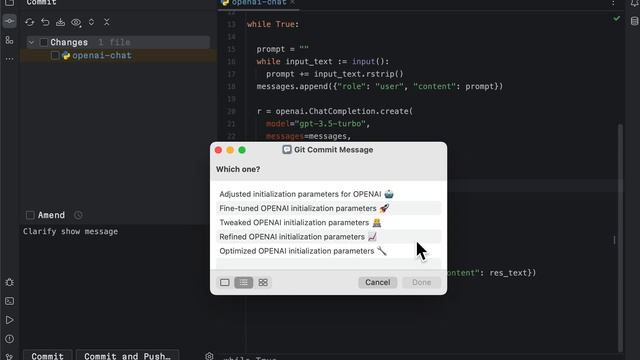Enable the Amend checkbox
The height and width of the screenshot is (360, 640).
30,215
